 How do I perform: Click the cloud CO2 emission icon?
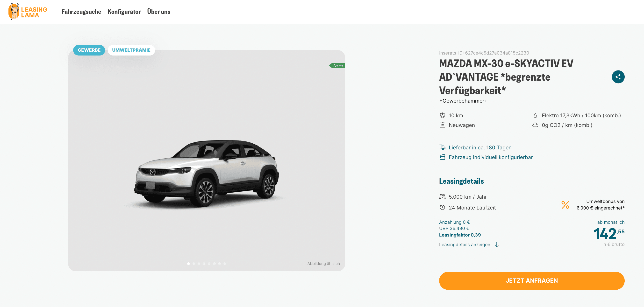point(535,125)
